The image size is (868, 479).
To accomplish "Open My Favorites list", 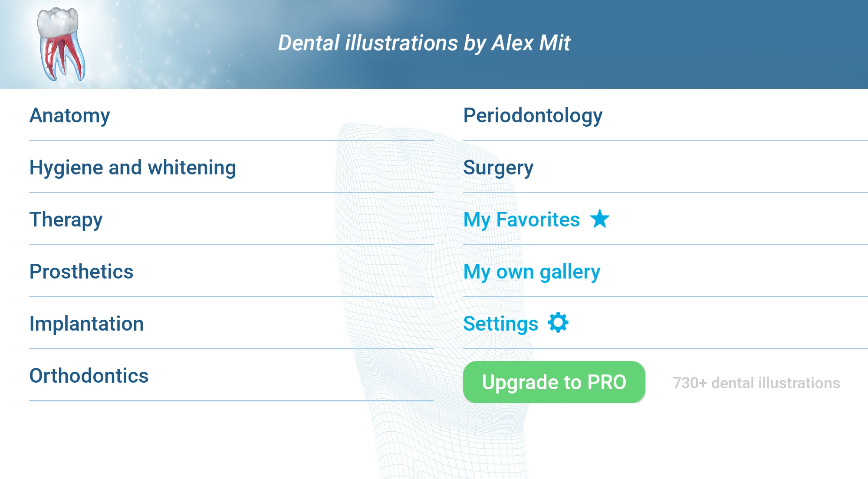I will [x=665, y=220].
